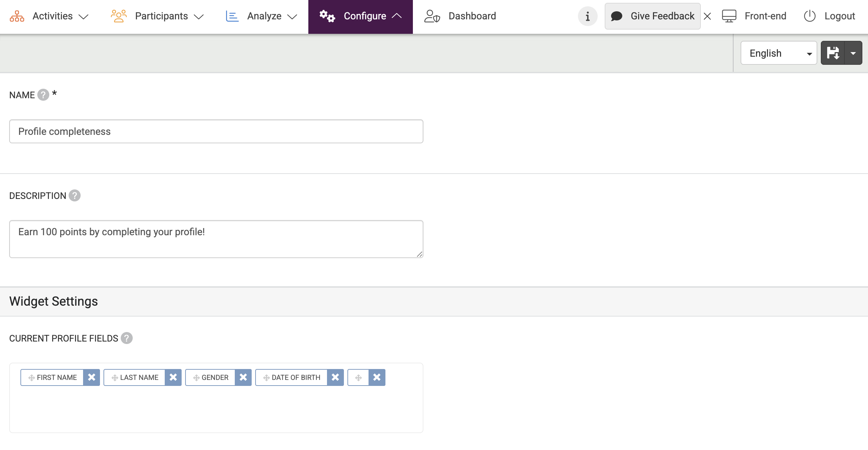Remove the unlabeled empty field tag
The height and width of the screenshot is (450, 868).
[377, 377]
